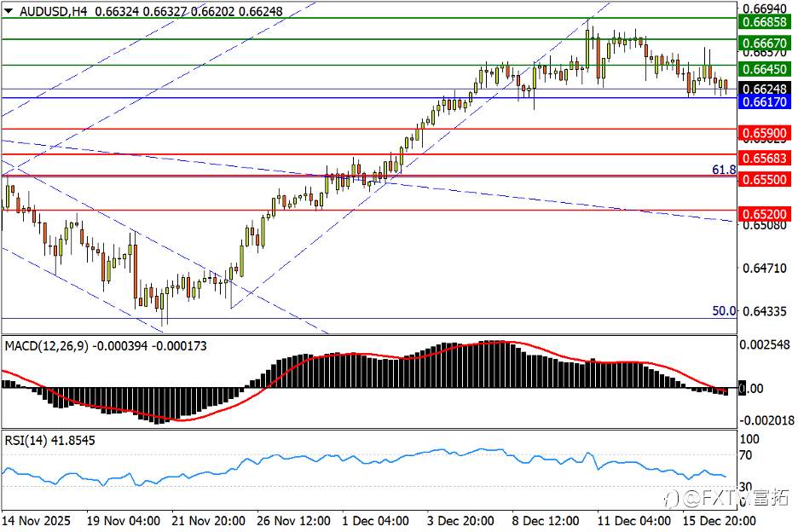This screenshot has width=798, height=532.
Task: Select the red 0.65683 level label
Action: [x=765, y=159]
